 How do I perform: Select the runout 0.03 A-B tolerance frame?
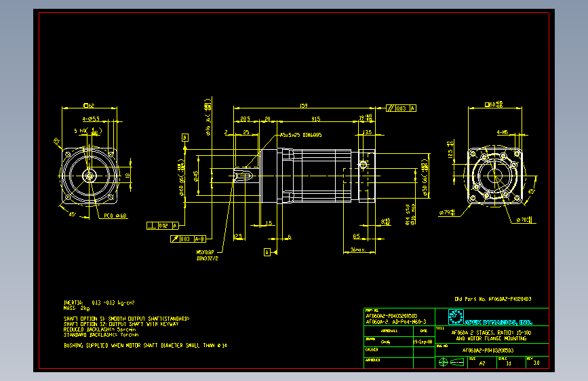tap(187, 239)
